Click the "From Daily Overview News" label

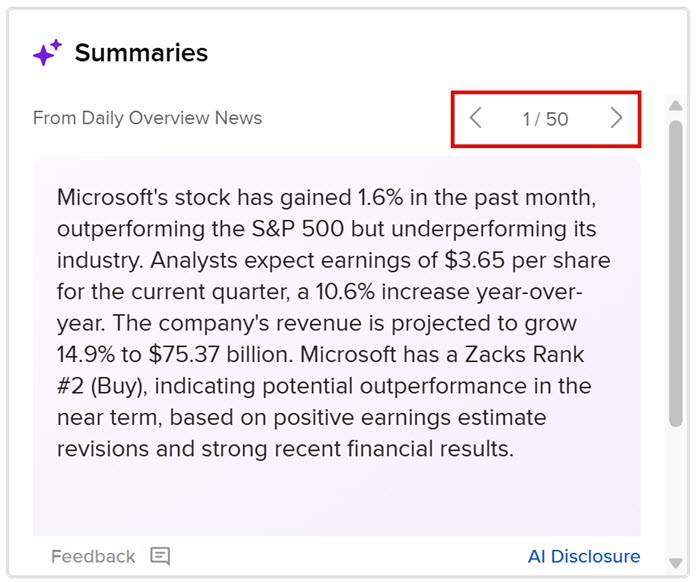(147, 118)
